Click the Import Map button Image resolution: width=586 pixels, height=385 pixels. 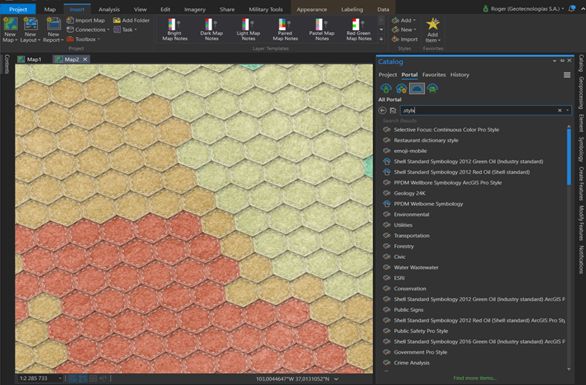[86, 20]
